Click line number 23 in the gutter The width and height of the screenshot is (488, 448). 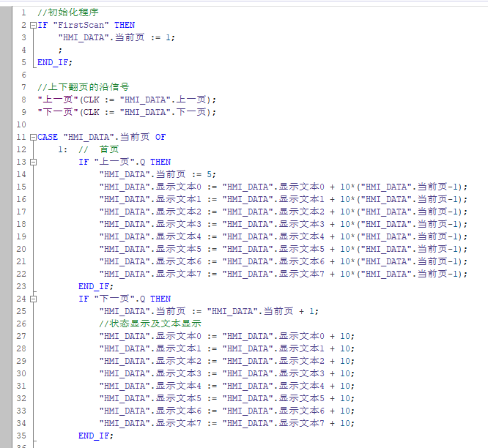click(x=21, y=286)
